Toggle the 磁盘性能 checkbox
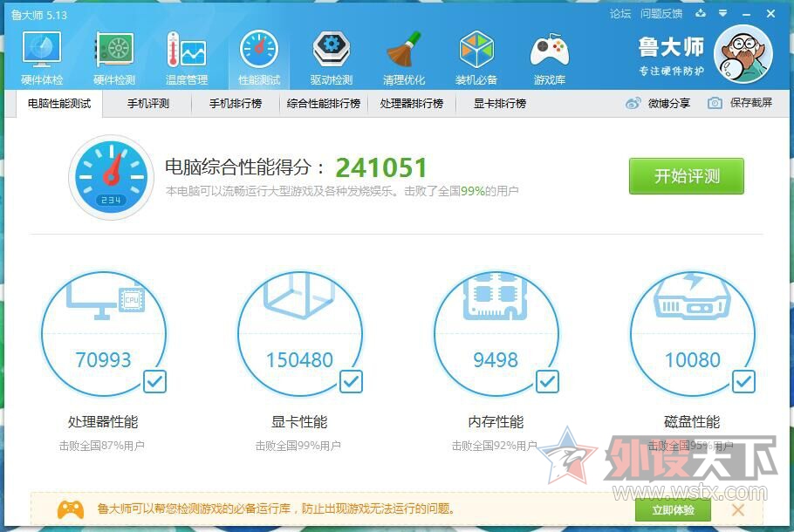Screen dimensions: 794x532 click(744, 381)
